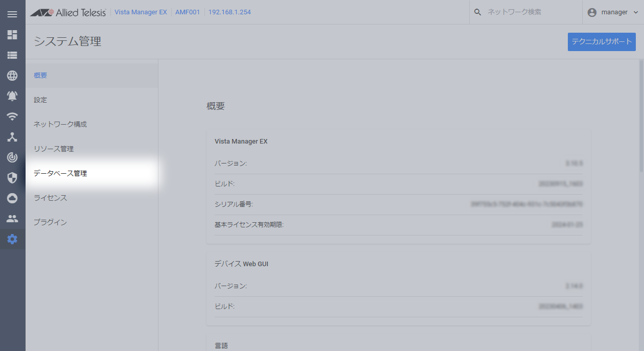Open the cloud icon in sidebar
The width and height of the screenshot is (644, 351).
click(12, 198)
